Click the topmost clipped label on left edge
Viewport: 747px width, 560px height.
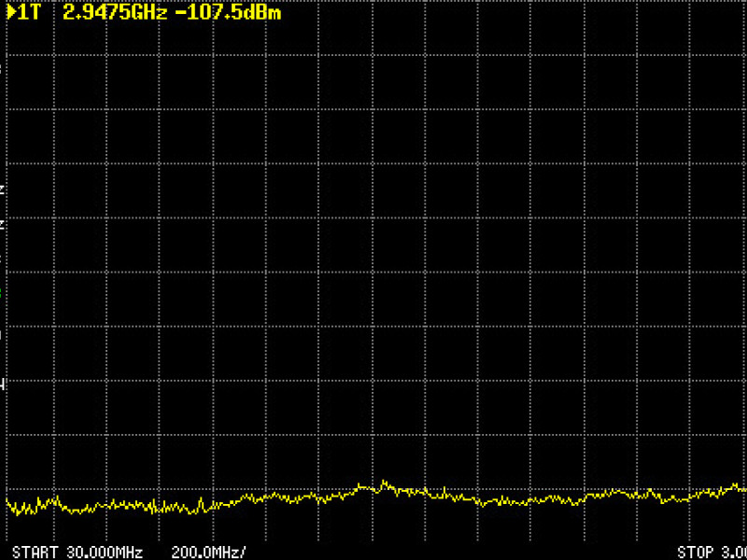coord(2,65)
